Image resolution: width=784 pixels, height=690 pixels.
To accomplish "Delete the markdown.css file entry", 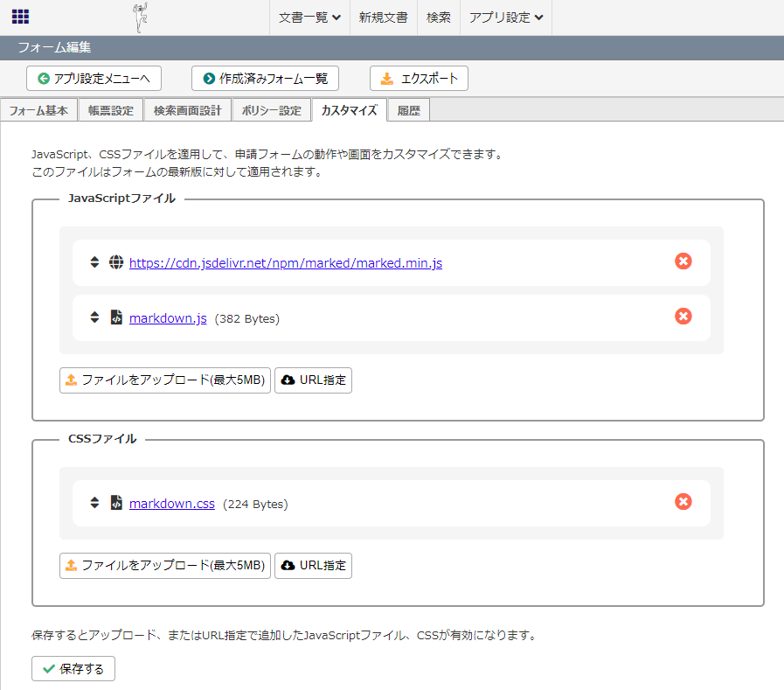I will point(683,501).
